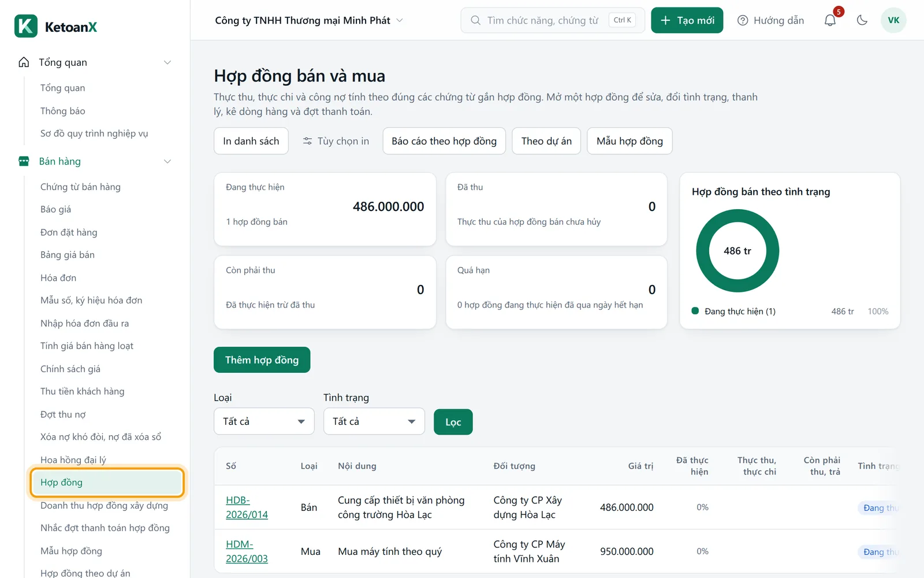Open contract link HDB-2026/014
Image resolution: width=924 pixels, height=578 pixels.
247,507
